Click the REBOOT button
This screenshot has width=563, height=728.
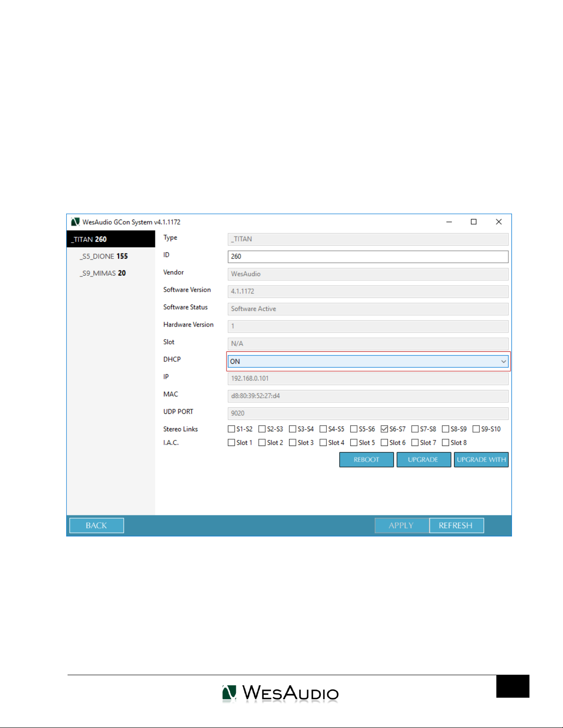click(x=366, y=460)
